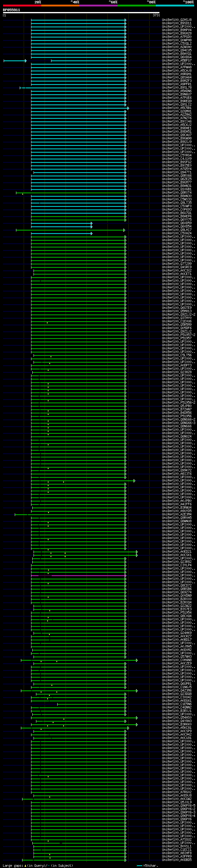Select the UniRef100_Q8RXT4 label

(x=177, y=193)
